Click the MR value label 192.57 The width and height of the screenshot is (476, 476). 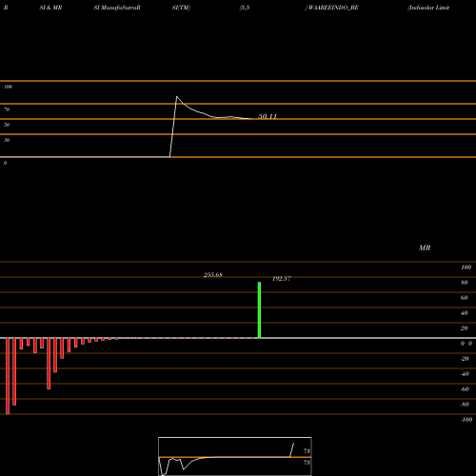click(x=282, y=279)
